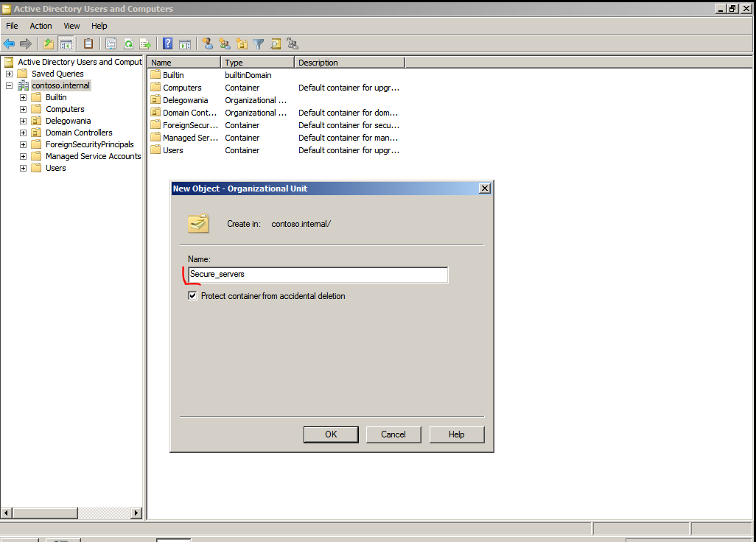This screenshot has height=542, width=756.
Task: Open Properties via toolbar icon
Action: coord(111,44)
